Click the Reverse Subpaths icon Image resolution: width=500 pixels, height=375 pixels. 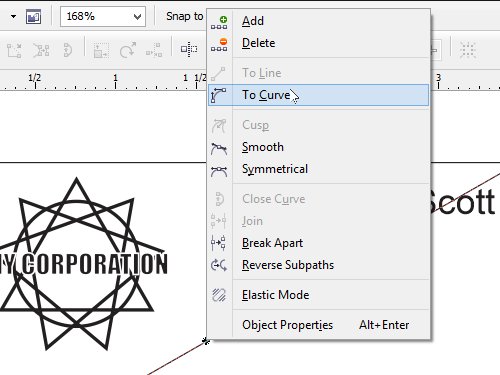(x=219, y=265)
